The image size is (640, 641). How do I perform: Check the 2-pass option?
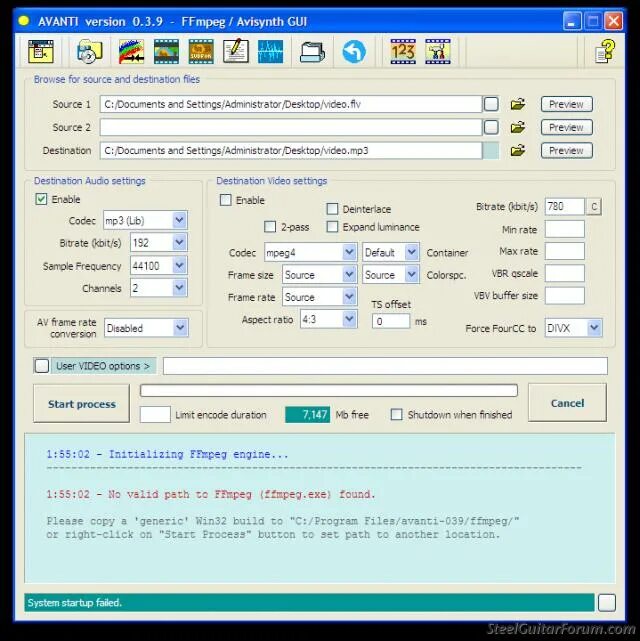270,226
